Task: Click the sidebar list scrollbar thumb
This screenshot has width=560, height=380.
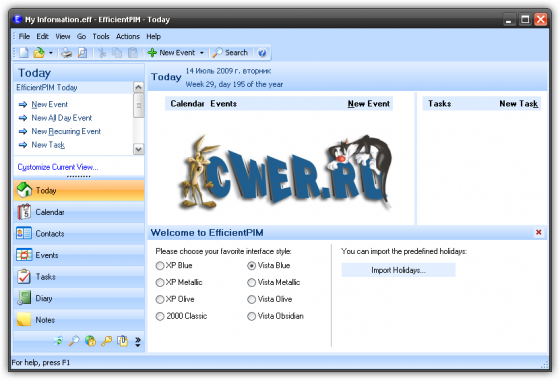Action: pos(139,105)
